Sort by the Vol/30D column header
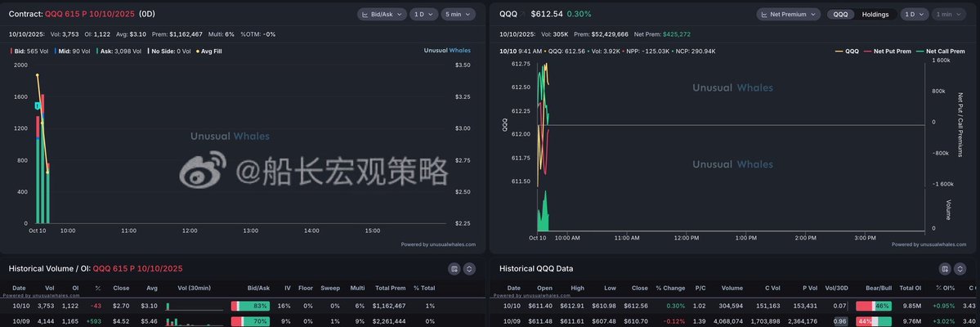Screen dimensions: 980x327 836,289
